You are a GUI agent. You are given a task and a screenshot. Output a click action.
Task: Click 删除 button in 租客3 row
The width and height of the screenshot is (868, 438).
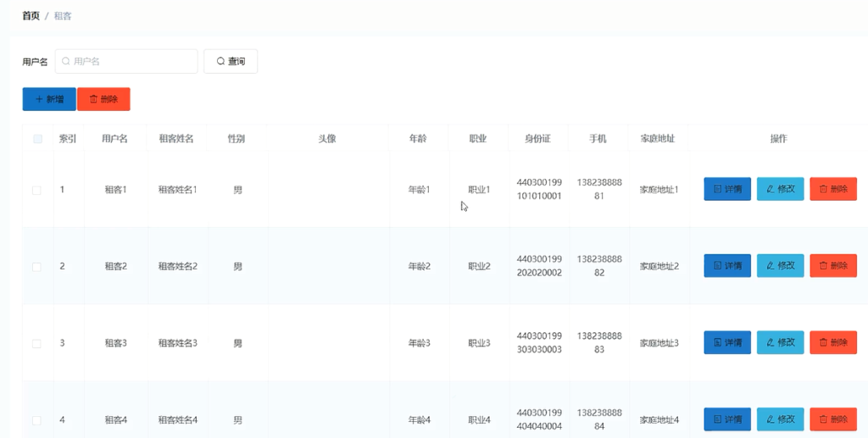(x=833, y=343)
